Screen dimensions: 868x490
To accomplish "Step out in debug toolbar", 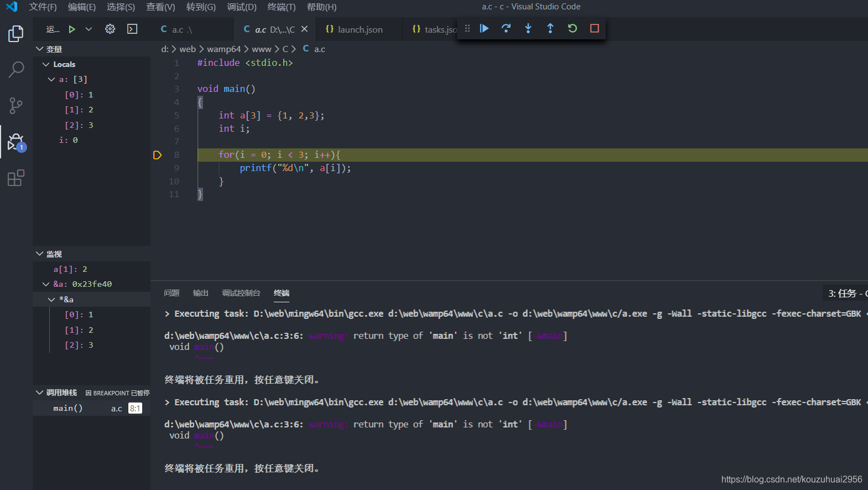I will click(550, 28).
